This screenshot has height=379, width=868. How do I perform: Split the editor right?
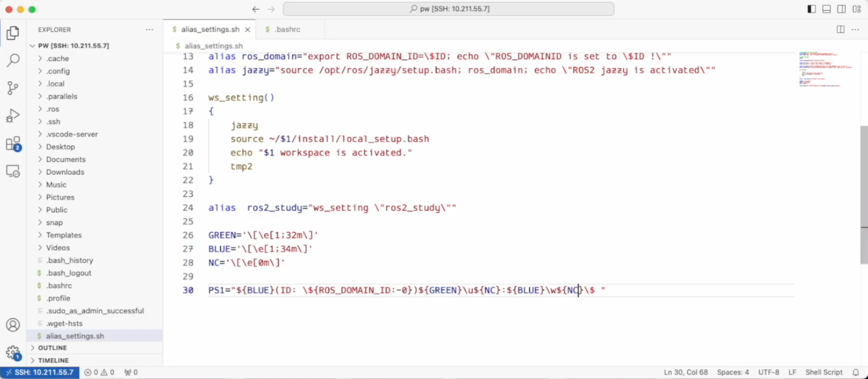[x=841, y=29]
